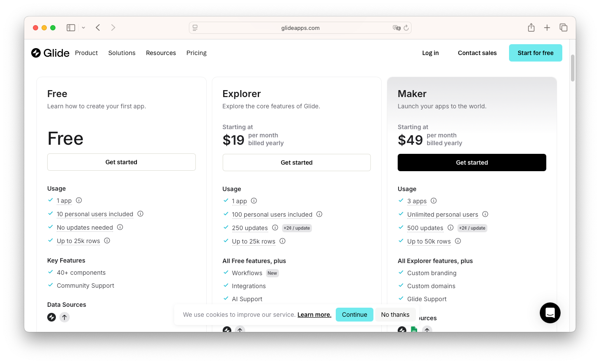Click the Glide logo in header
This screenshot has width=600, height=364.
[50, 53]
